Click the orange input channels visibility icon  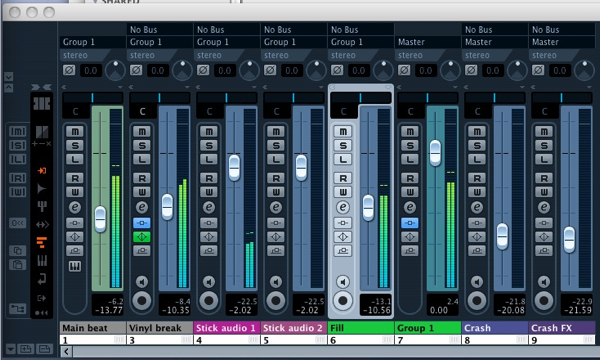pyautogui.click(x=42, y=171)
